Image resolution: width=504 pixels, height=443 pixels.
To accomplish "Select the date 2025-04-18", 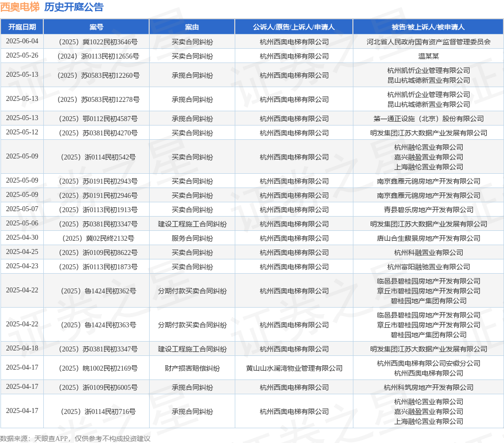I will [22, 348].
